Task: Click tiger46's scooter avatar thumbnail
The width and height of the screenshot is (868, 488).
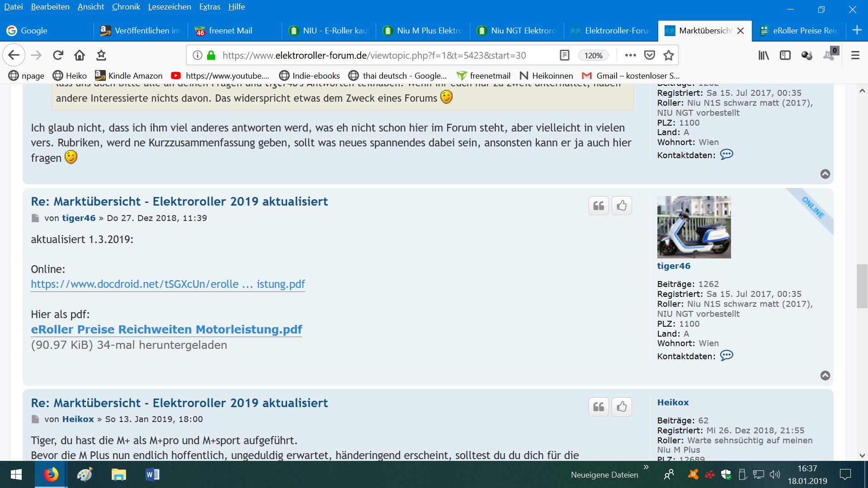Action: coord(693,227)
